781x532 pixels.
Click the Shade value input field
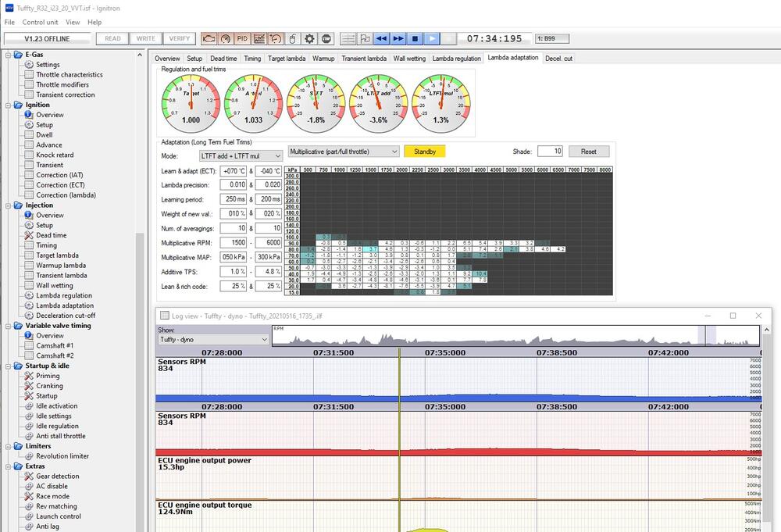pos(549,152)
